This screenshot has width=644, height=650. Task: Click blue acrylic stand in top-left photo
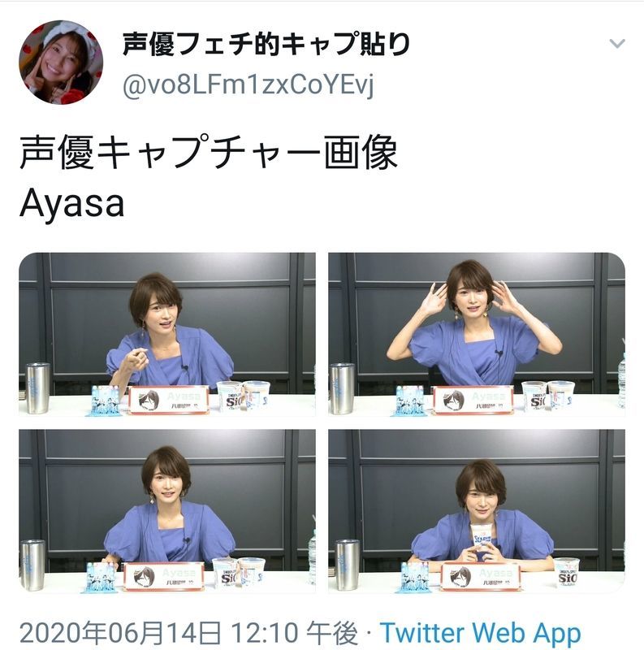(x=102, y=401)
